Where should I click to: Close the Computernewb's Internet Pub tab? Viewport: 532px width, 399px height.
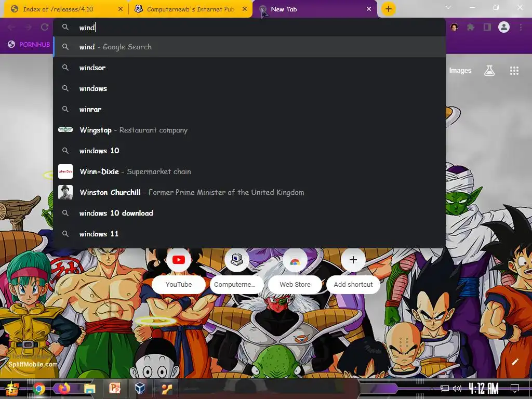pos(245,9)
